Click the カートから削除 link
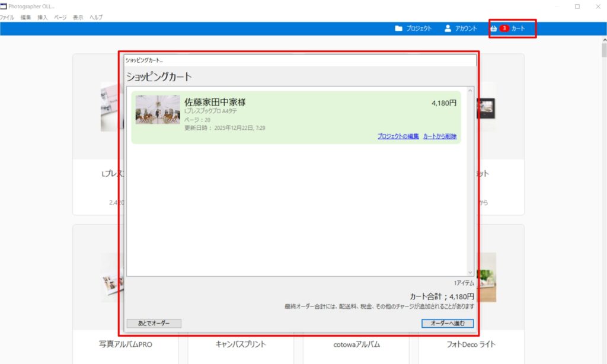607x364 pixels. [440, 136]
